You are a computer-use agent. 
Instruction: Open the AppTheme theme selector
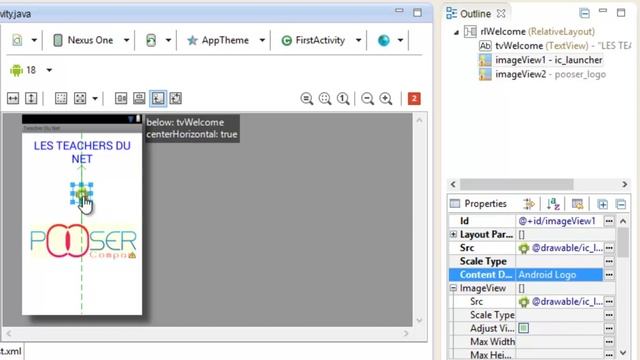(x=226, y=40)
